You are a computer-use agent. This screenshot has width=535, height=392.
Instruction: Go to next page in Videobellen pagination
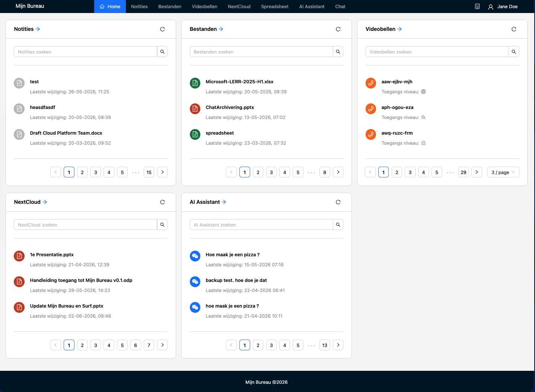477,172
